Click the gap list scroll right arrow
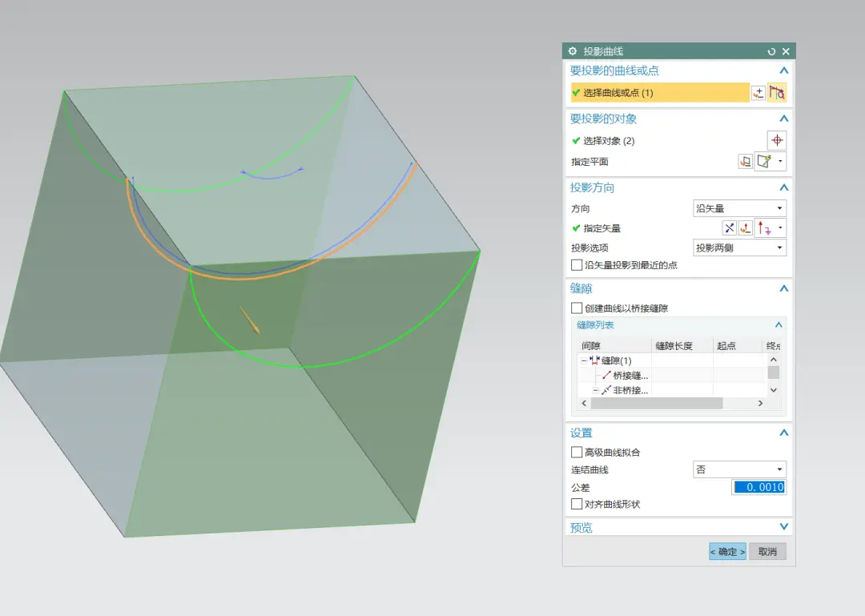 [x=760, y=404]
